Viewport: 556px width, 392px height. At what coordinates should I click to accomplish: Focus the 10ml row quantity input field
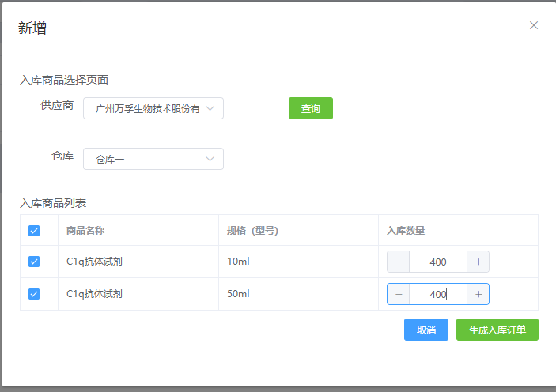pyautogui.click(x=438, y=262)
